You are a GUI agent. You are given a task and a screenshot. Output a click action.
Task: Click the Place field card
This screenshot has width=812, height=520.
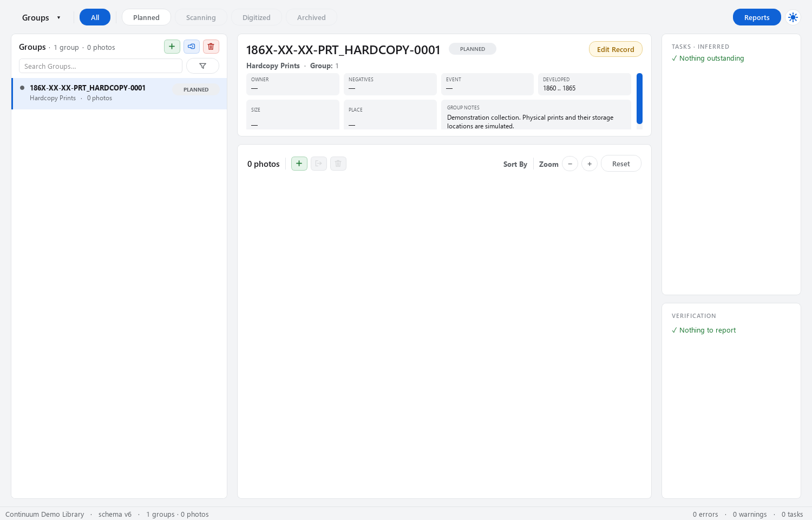[x=390, y=114]
